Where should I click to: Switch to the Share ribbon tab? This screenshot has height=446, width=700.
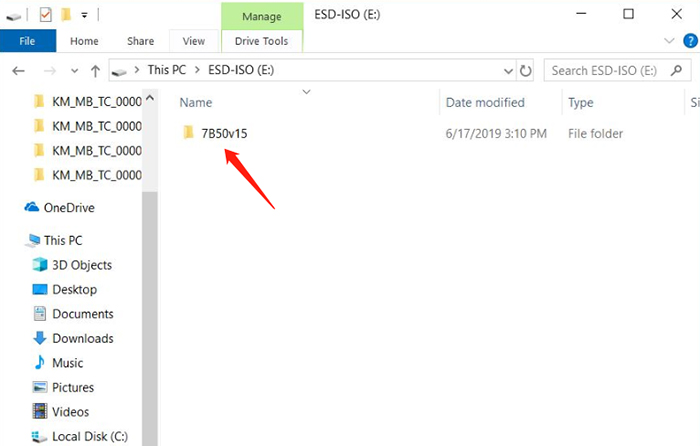click(x=140, y=41)
